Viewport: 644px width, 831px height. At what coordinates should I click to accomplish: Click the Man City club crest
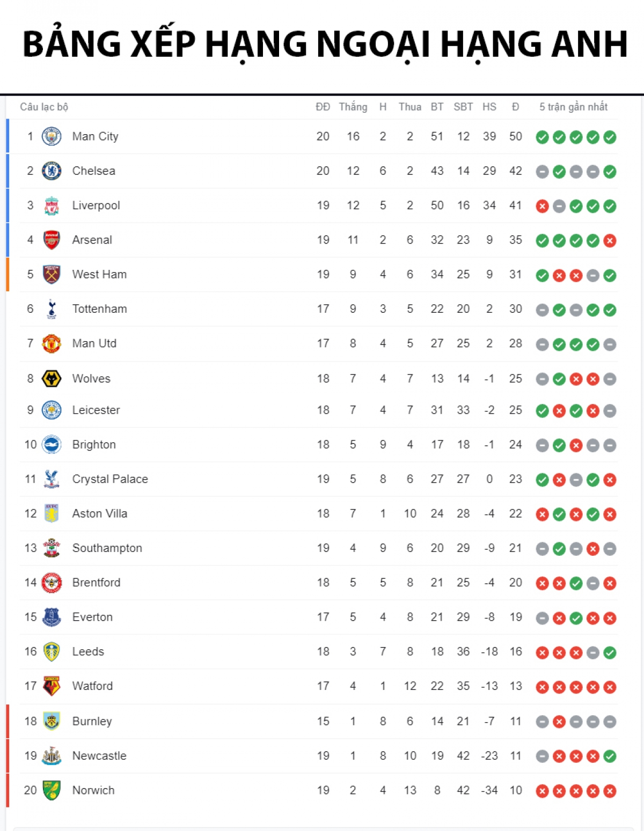tap(52, 137)
